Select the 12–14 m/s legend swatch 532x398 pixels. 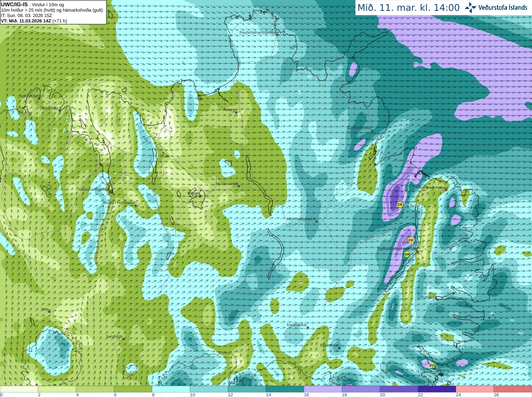tap(247, 389)
